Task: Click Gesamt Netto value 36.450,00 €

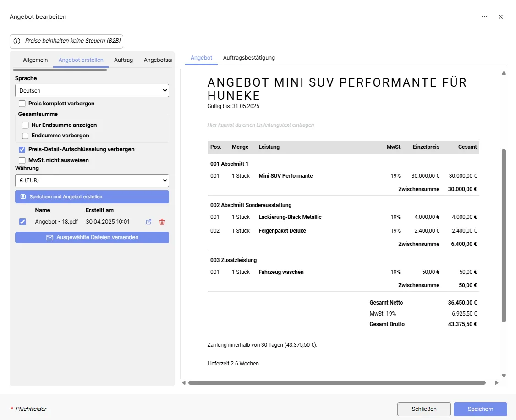Action: [462, 303]
